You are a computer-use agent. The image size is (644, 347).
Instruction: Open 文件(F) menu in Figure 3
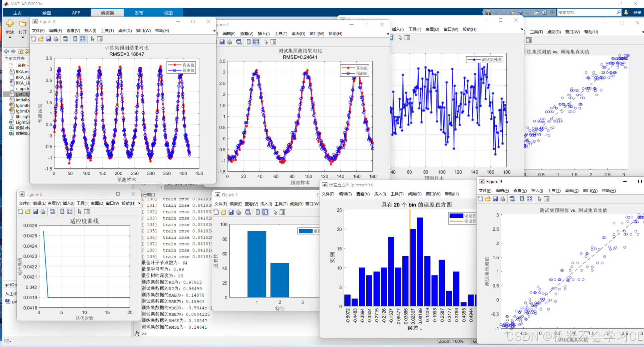click(38, 31)
